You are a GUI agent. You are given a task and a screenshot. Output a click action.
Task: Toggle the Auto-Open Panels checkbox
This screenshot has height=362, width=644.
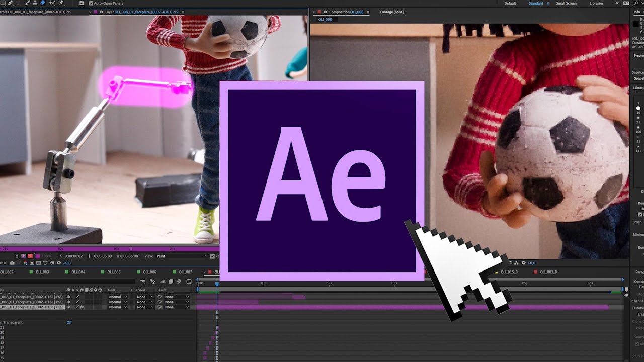[91, 3]
